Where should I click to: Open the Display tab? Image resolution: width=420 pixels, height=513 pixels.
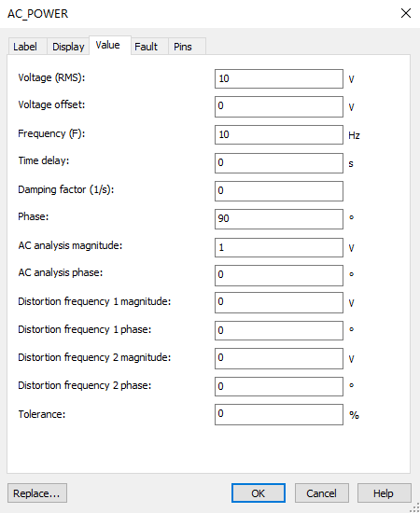point(68,47)
